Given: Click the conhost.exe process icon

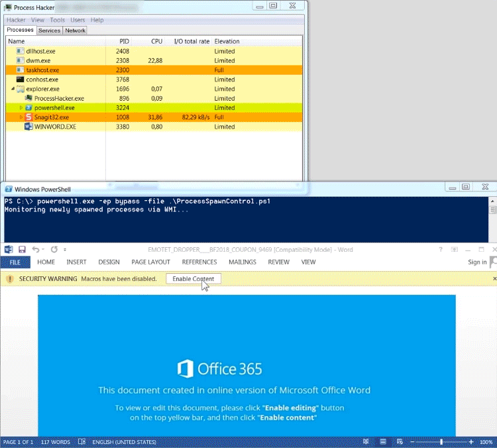Looking at the screenshot, I should point(21,80).
